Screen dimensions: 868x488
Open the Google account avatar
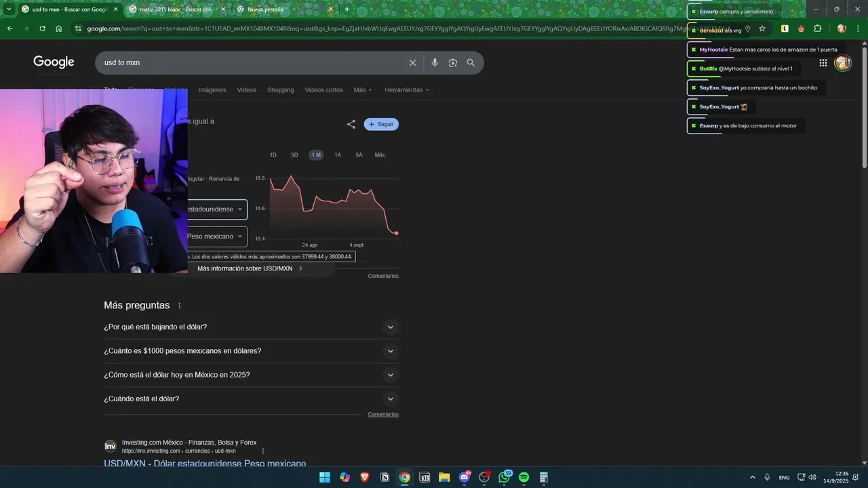842,62
